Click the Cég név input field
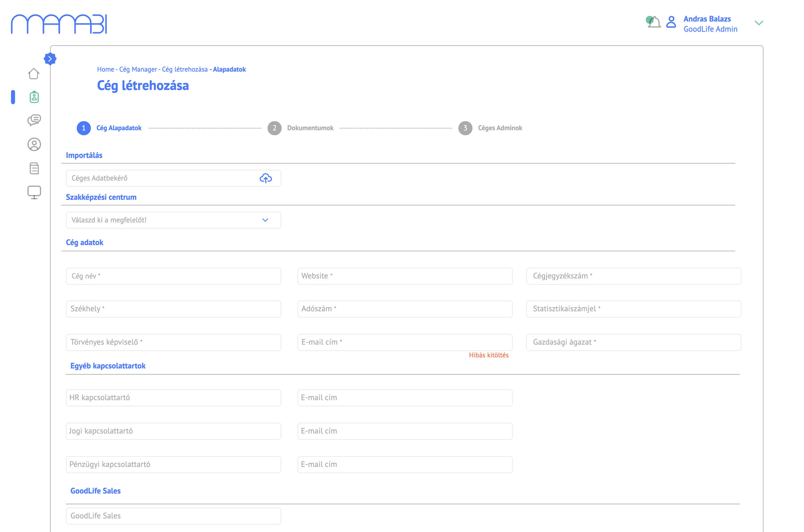This screenshot has width=804, height=532. coord(173,276)
